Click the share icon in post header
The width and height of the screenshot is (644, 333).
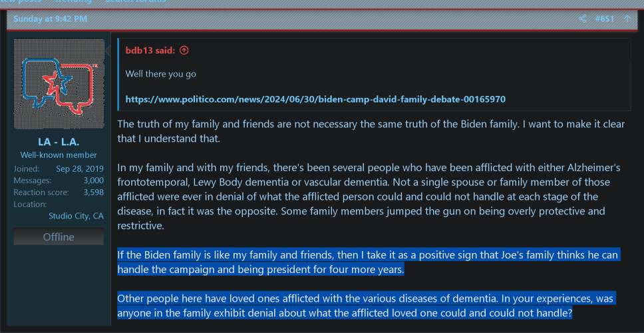(x=583, y=19)
